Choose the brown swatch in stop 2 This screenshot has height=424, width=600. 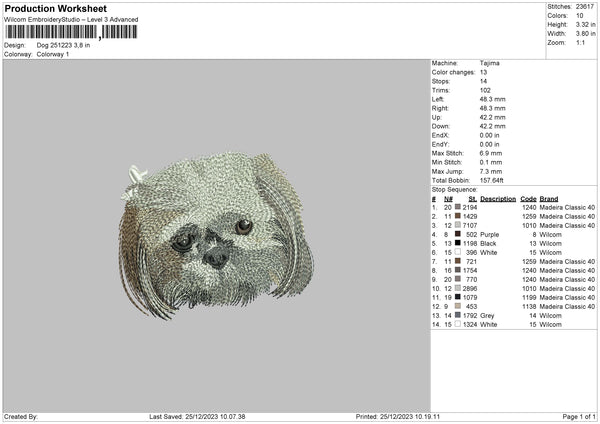click(x=458, y=216)
